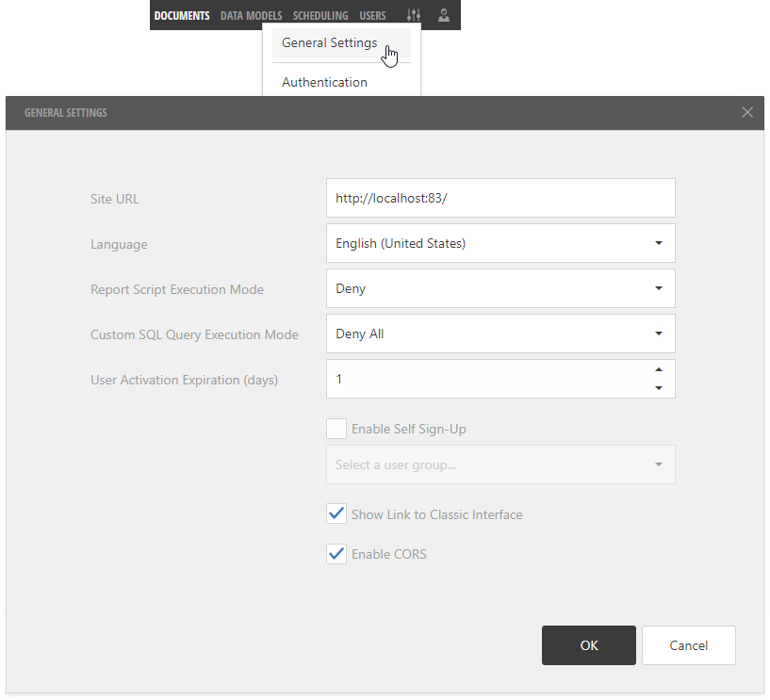
Task: Expand the Language dropdown
Action: click(500, 243)
